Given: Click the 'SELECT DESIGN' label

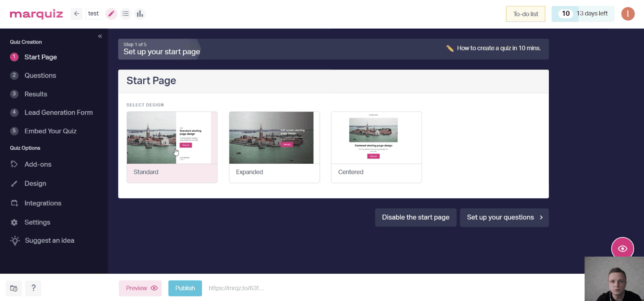Looking at the screenshot, I should click(145, 105).
